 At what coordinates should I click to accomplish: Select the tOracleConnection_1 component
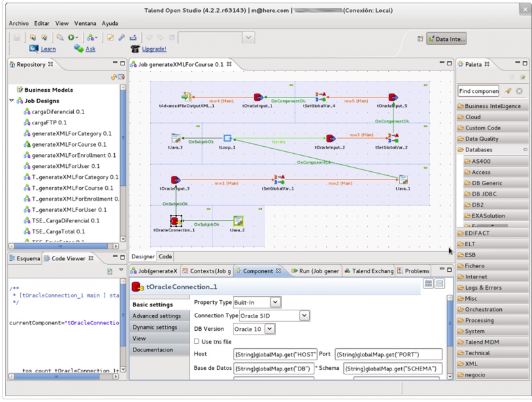tap(176, 221)
